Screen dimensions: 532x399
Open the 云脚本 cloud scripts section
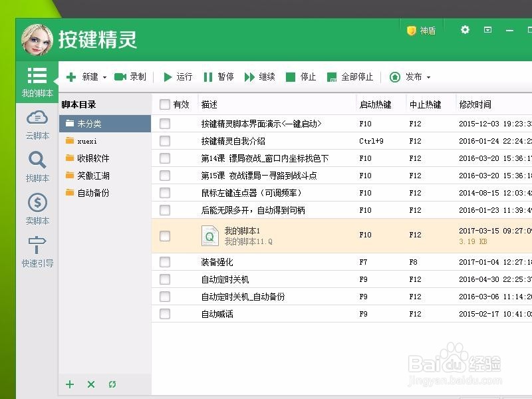click(x=37, y=124)
